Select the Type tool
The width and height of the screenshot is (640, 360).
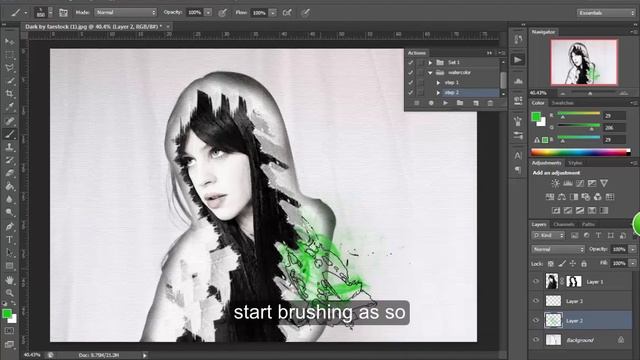(9, 240)
